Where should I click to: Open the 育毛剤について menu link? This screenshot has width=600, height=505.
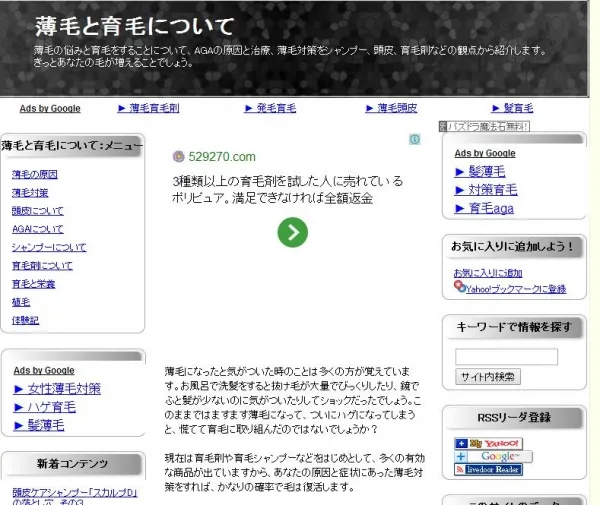[42, 266]
